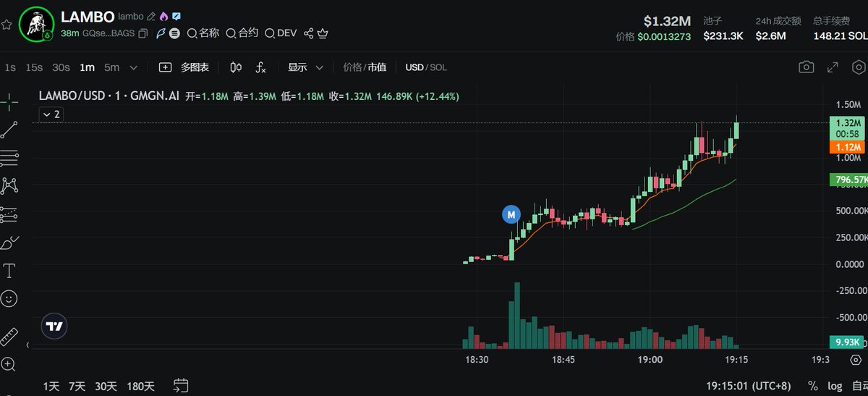Screen dimensions: 868x396
Task: Click the crown icon
Action: pos(323,33)
